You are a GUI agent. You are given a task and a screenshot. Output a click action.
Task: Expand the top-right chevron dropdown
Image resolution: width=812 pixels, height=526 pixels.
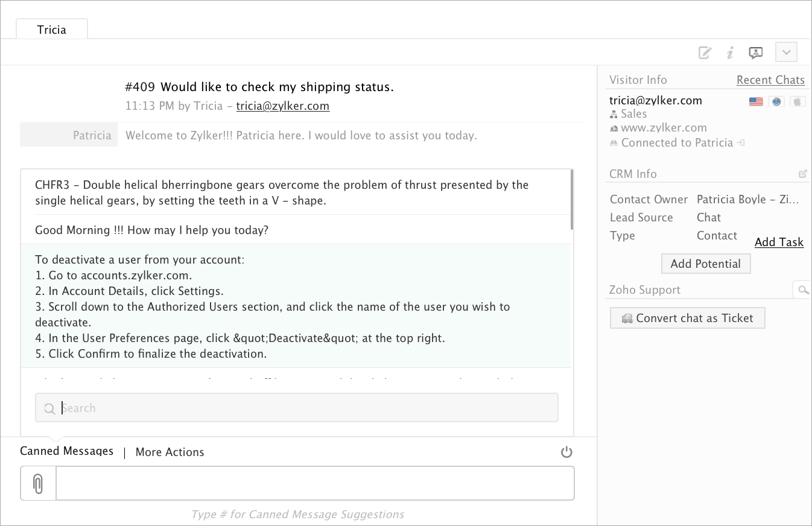tap(786, 52)
